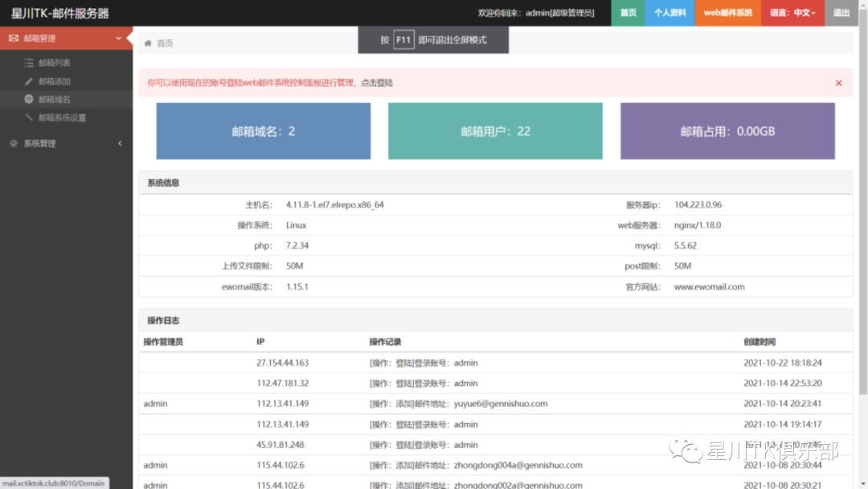The image size is (868, 489).
Task: Click log IP 45.91.81.248
Action: [280, 445]
